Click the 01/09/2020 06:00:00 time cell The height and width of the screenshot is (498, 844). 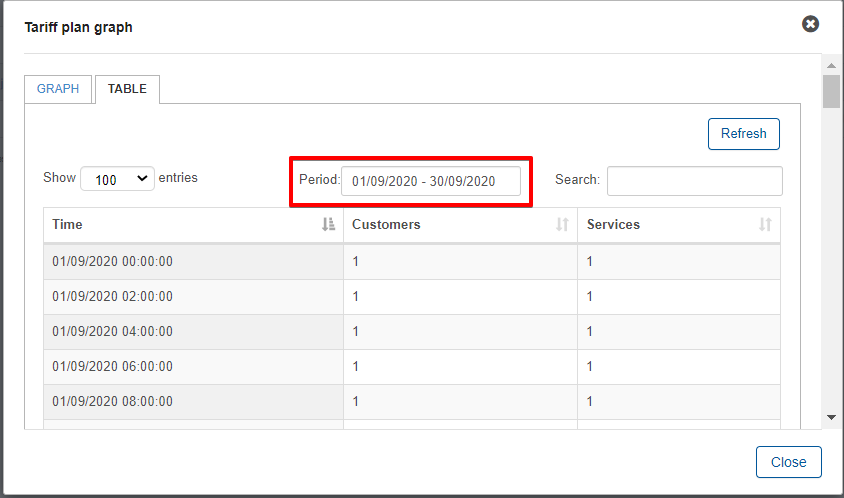click(x=193, y=367)
